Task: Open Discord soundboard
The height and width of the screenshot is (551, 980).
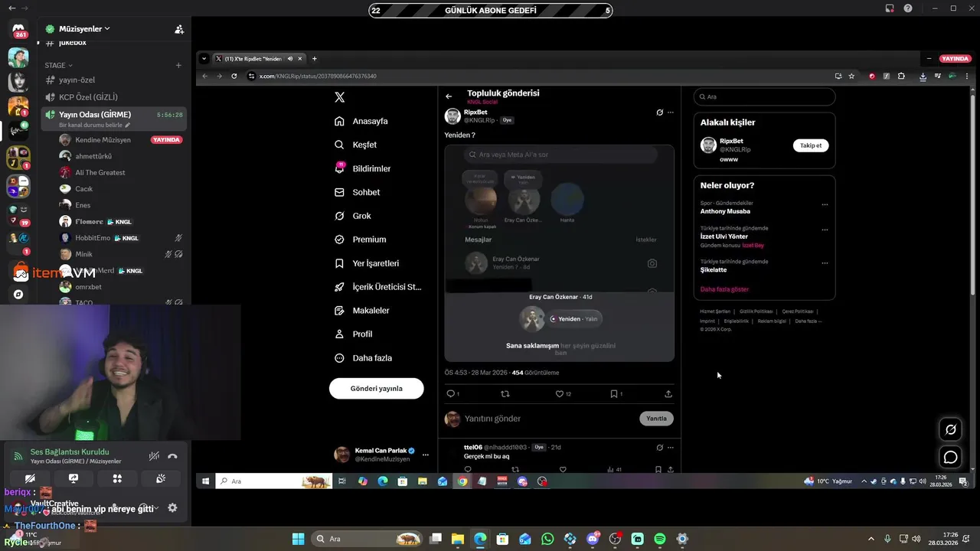Action: [161, 478]
